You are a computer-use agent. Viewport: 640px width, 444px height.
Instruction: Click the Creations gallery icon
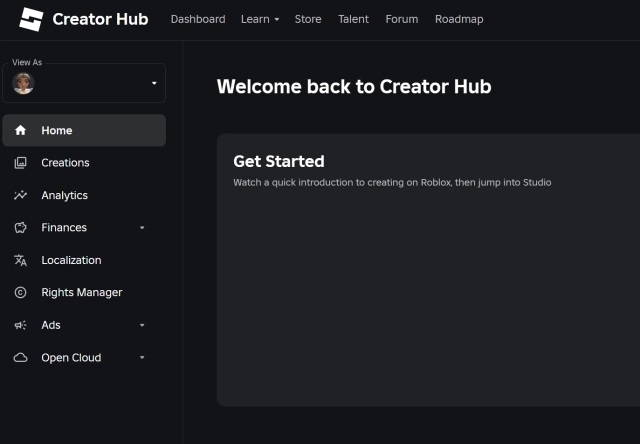pyautogui.click(x=20, y=163)
